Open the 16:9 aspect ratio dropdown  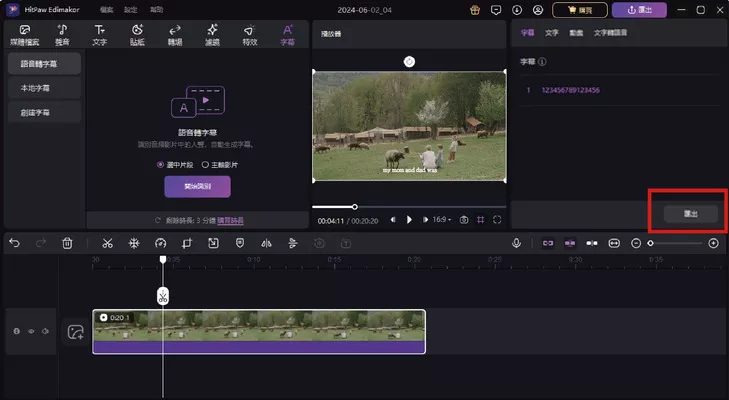click(442, 220)
